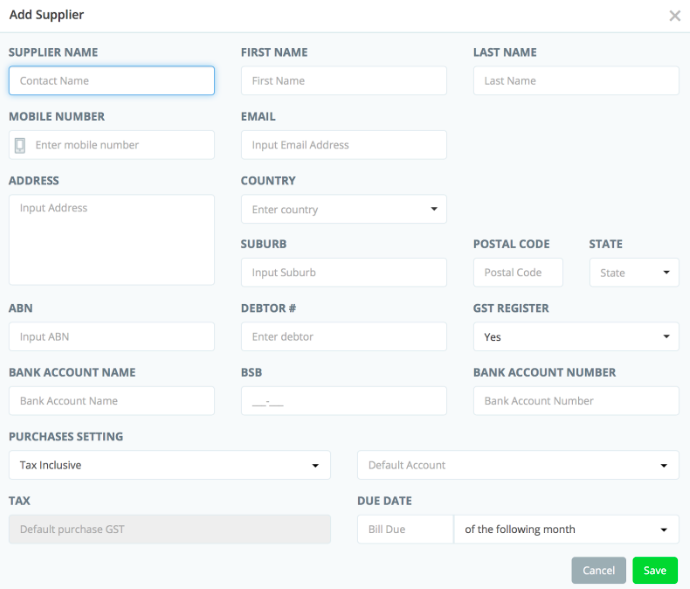
Task: Click the mobile number input field
Action: click(120, 145)
